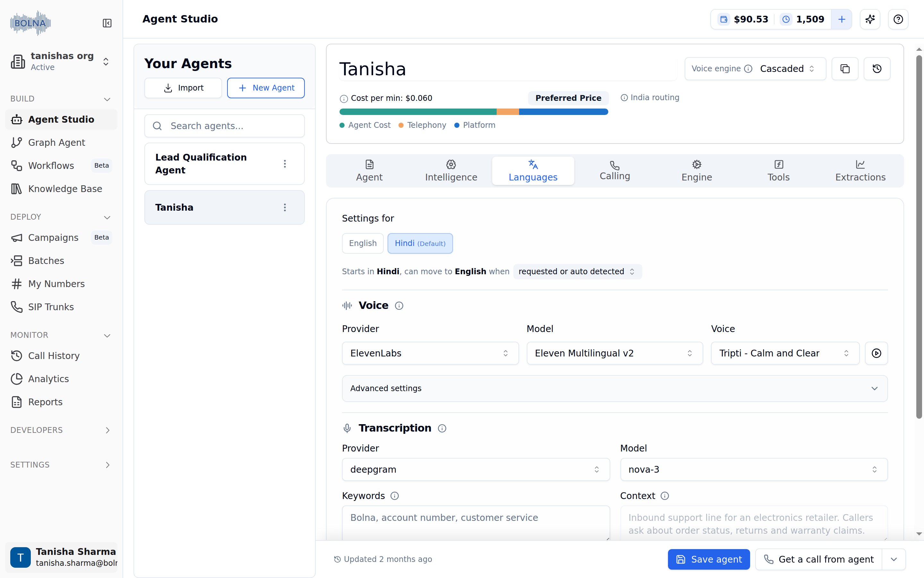Image resolution: width=924 pixels, height=578 pixels.
Task: Click the Save agent button
Action: (x=709, y=559)
